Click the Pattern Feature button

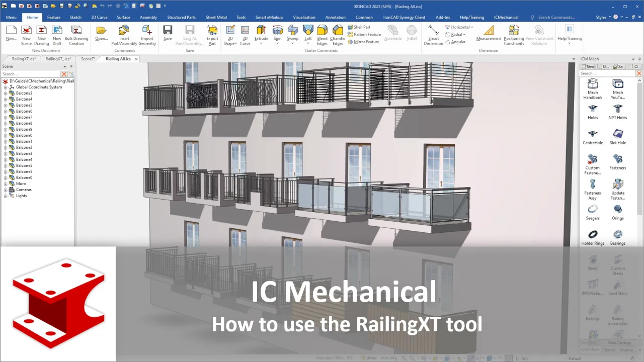[x=364, y=35]
